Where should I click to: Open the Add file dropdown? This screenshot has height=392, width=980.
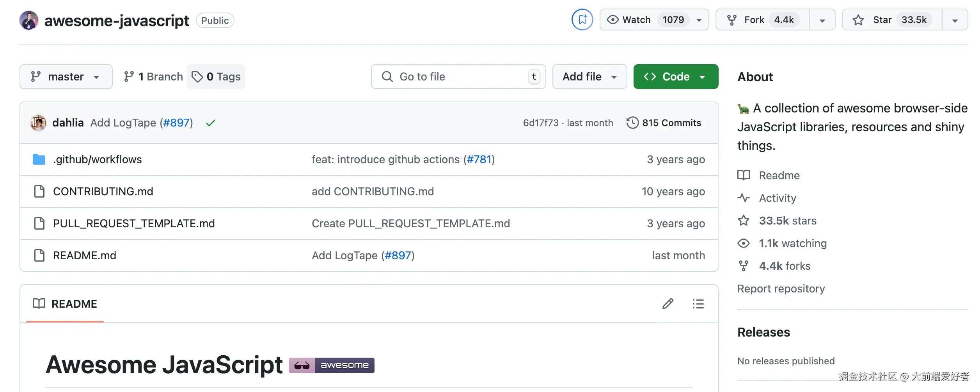coord(589,77)
